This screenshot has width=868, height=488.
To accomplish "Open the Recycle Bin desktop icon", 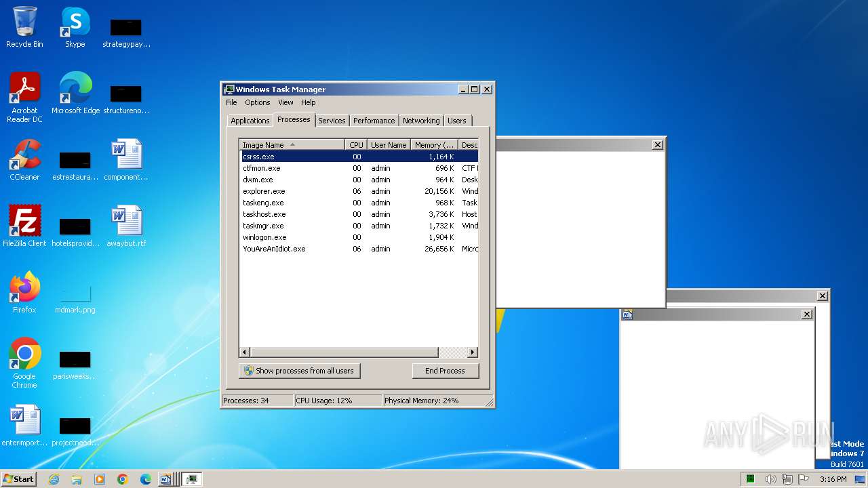I will click(24, 27).
